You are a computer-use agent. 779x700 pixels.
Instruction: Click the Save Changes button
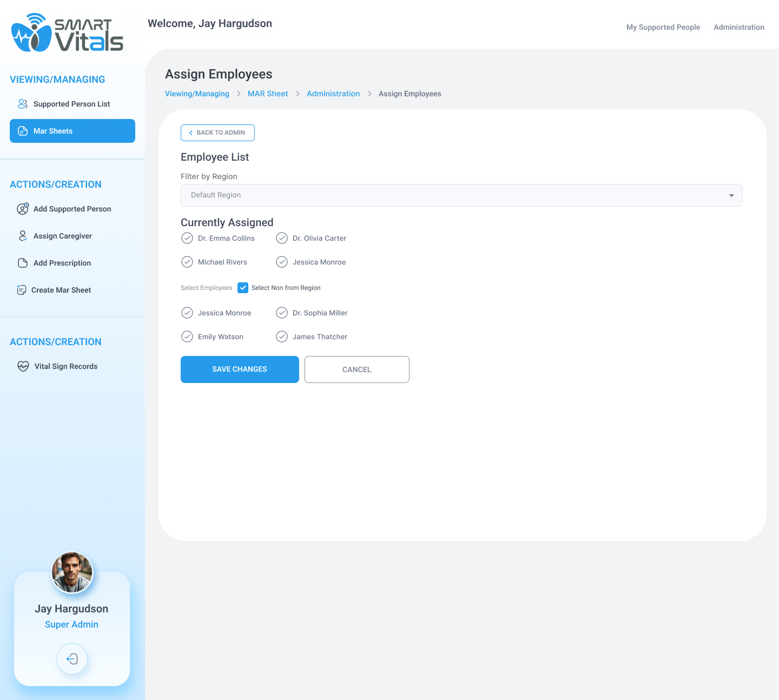click(x=240, y=369)
